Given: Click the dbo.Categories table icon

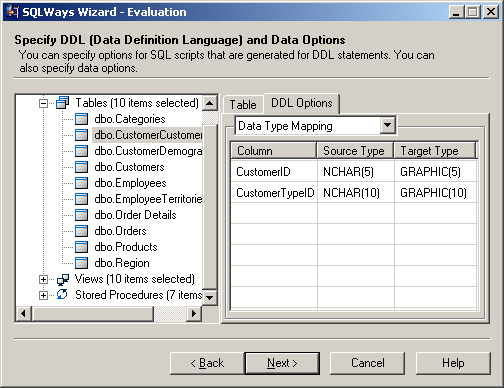Looking at the screenshot, I should (x=81, y=119).
